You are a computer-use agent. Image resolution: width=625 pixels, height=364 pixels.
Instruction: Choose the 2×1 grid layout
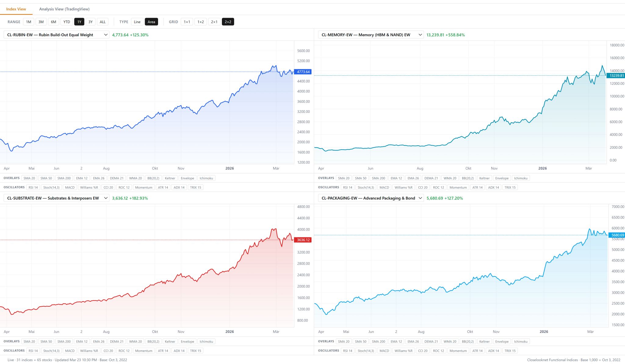214,22
